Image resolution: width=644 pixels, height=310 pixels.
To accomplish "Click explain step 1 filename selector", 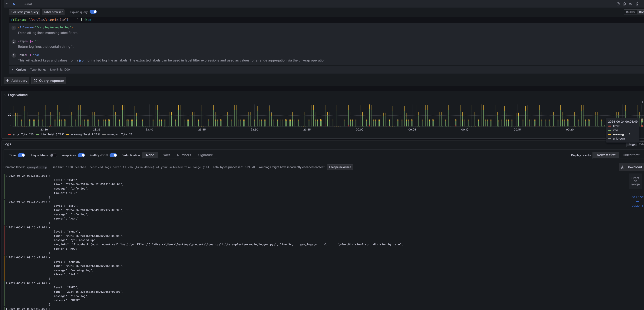I will (45, 28).
